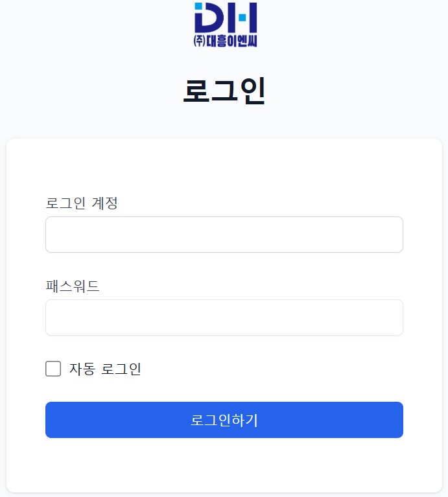
Task: Click the letter D in the logo
Action: point(210,18)
